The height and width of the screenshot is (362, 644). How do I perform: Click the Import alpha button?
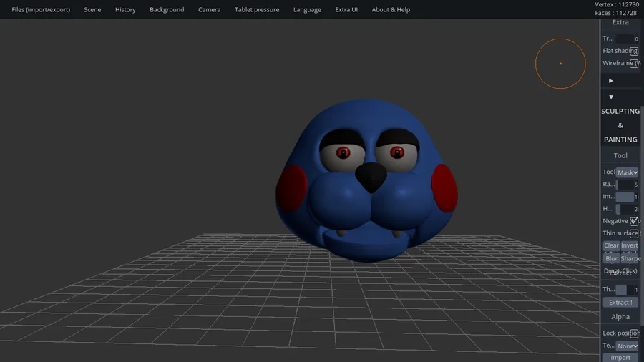point(620,358)
